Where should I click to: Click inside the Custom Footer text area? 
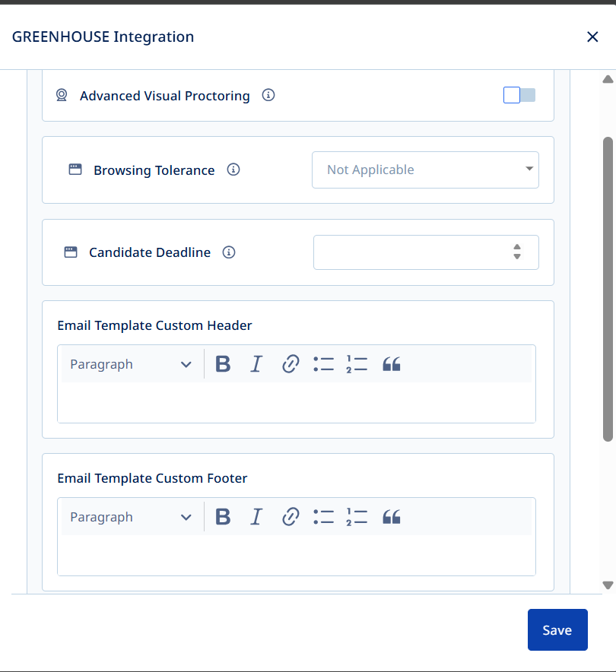pos(296,555)
